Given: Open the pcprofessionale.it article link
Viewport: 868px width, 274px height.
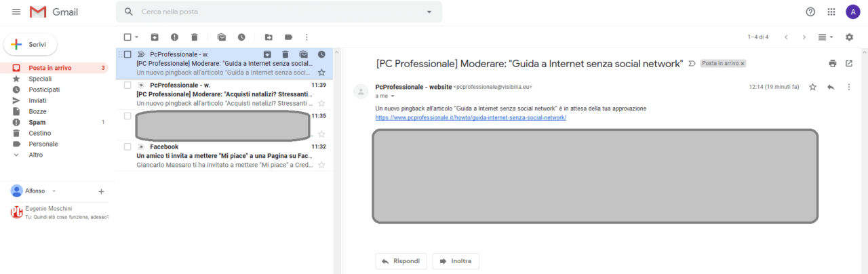Looking at the screenshot, I should click(471, 117).
